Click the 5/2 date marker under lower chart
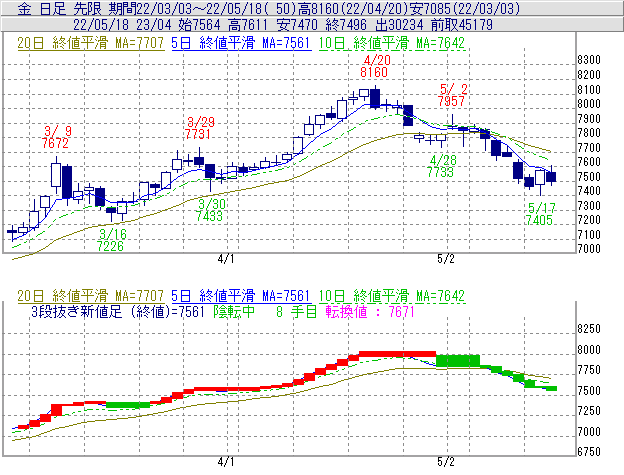Viewport: 624px width, 475px height. pyautogui.click(x=446, y=462)
